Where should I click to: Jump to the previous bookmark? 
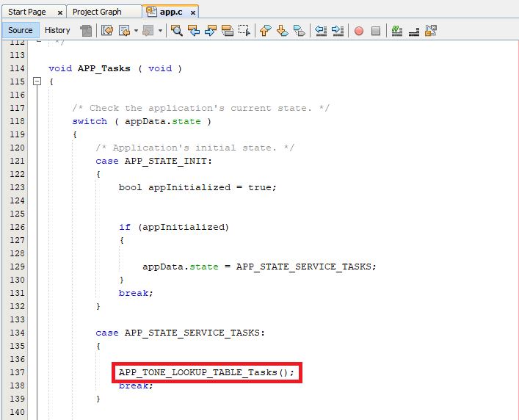(x=265, y=30)
